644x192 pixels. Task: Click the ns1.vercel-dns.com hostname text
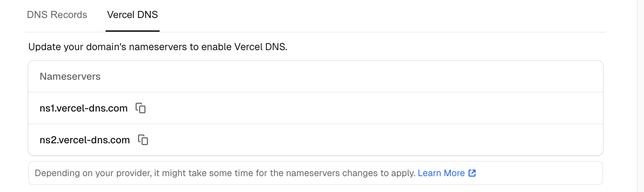click(x=83, y=108)
